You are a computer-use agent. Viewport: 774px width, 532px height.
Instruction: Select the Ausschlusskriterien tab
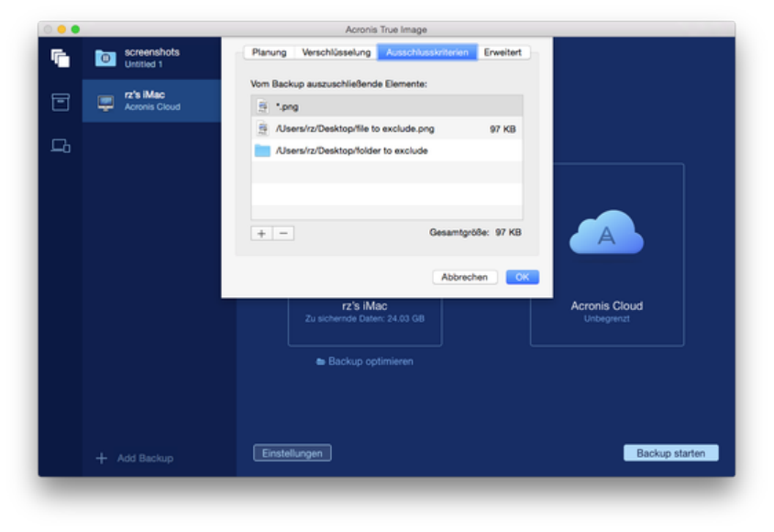428,52
